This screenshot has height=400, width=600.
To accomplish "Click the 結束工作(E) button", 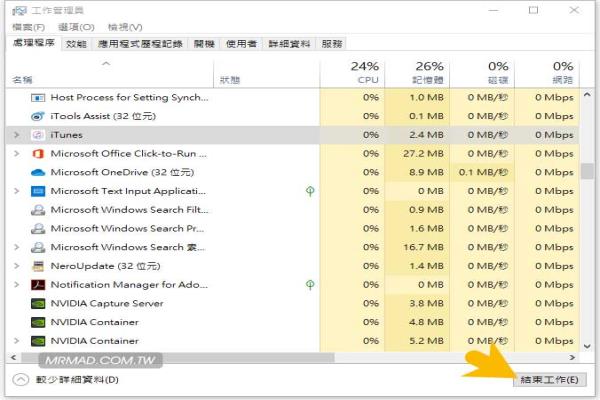I will coord(549,380).
